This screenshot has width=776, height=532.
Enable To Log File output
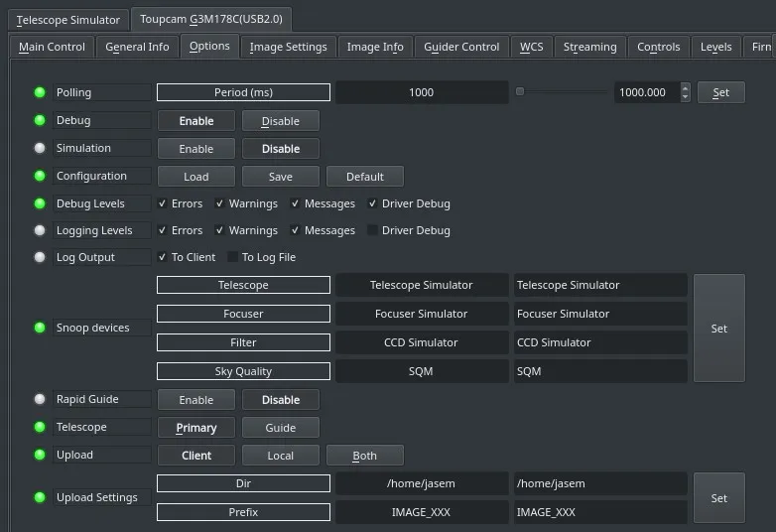tap(232, 257)
